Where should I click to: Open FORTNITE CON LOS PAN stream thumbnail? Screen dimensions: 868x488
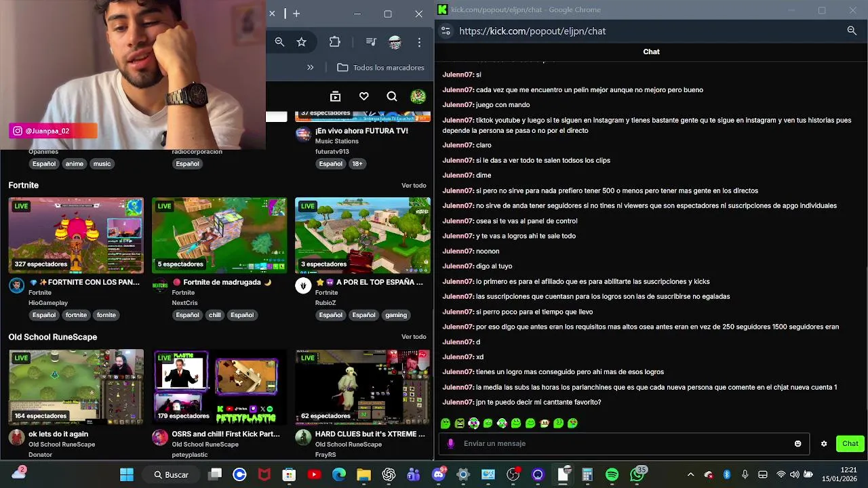tap(76, 235)
